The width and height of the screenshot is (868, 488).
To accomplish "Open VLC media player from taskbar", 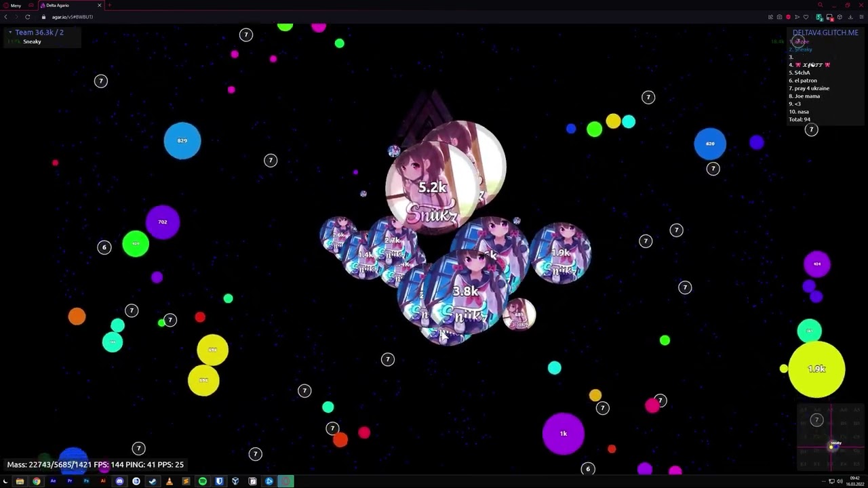I will point(170,481).
